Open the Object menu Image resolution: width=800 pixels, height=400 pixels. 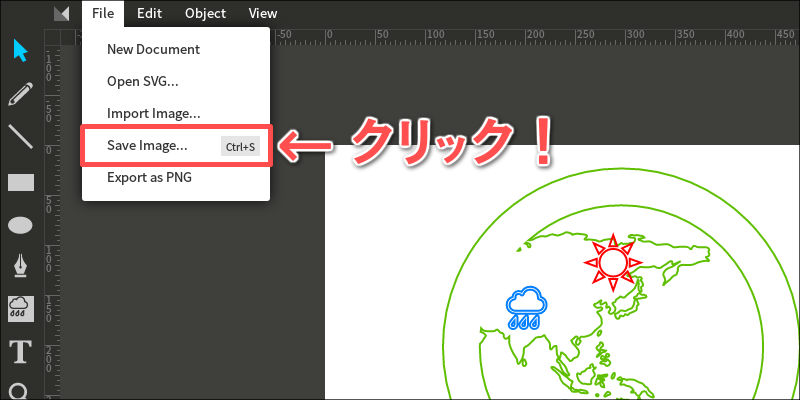pyautogui.click(x=206, y=14)
